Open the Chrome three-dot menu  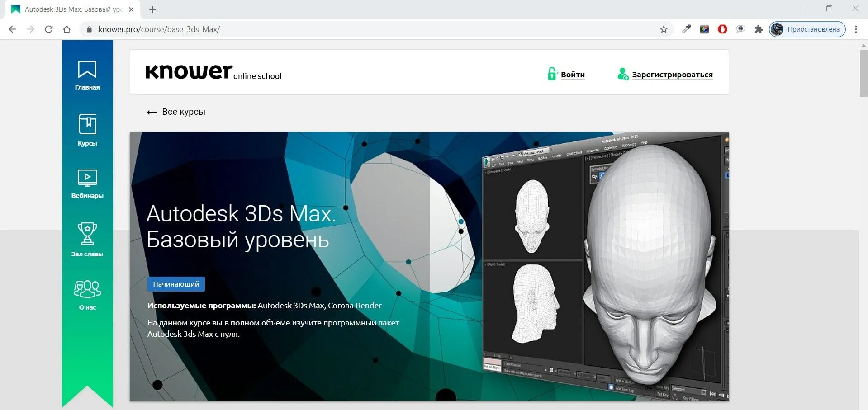tap(856, 29)
